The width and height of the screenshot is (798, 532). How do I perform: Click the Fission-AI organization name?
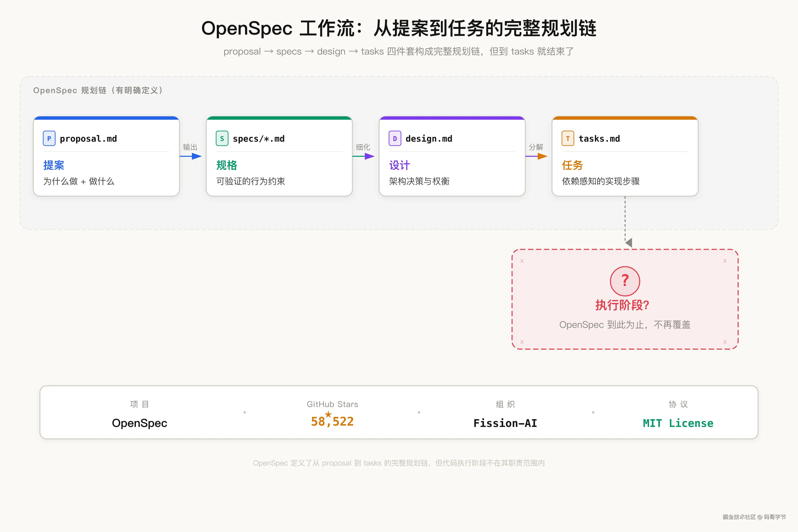pyautogui.click(x=505, y=423)
